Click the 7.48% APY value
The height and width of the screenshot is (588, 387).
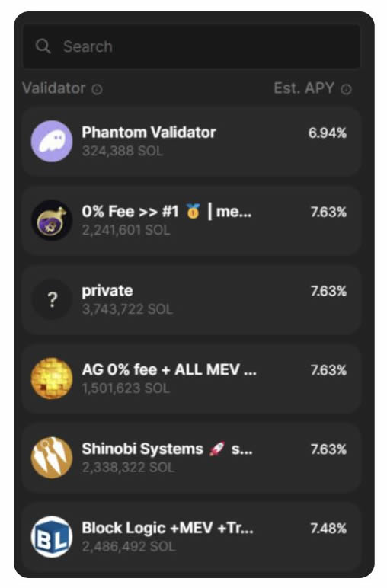click(328, 529)
